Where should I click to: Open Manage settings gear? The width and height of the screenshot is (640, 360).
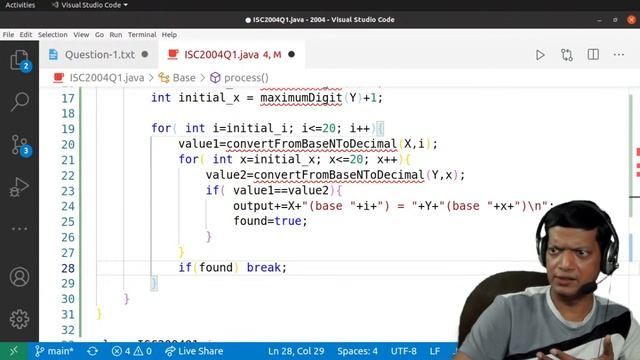point(19,319)
